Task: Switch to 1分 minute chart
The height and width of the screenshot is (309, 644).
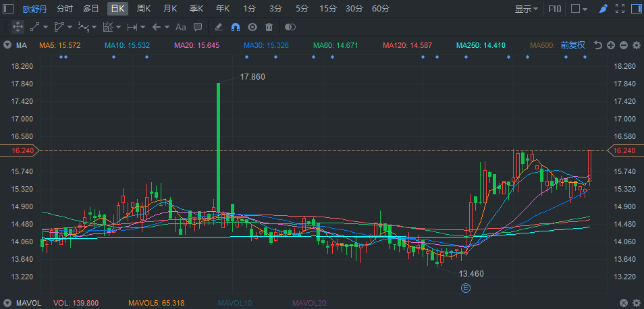Action: (249, 9)
